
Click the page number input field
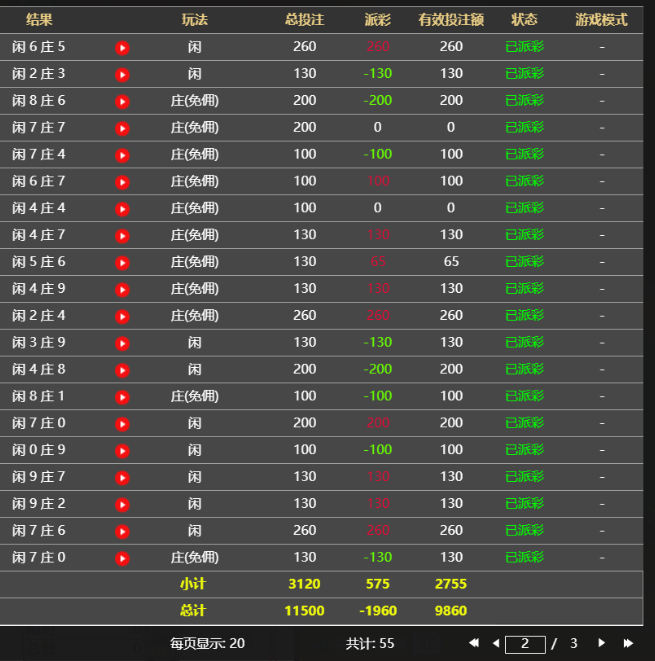click(525, 644)
